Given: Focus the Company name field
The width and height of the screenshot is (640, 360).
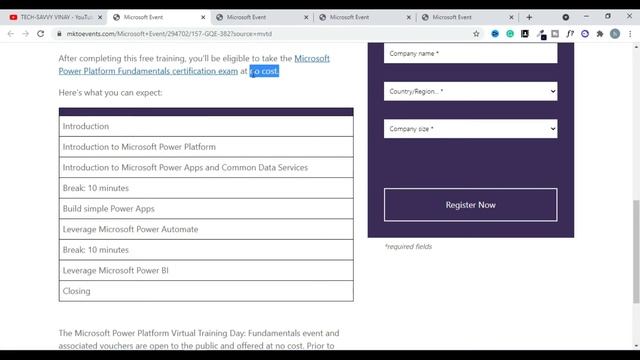Looking at the screenshot, I should click(471, 53).
